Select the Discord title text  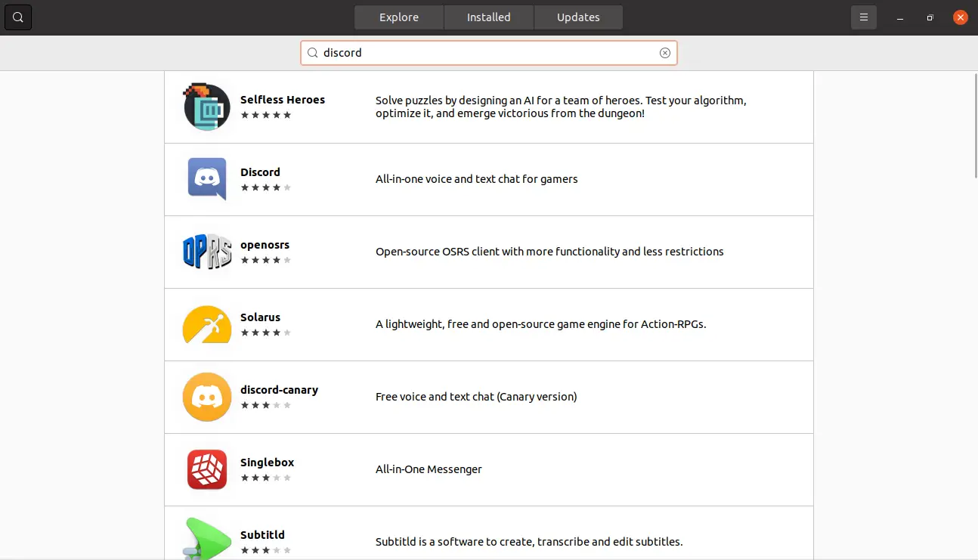260,172
